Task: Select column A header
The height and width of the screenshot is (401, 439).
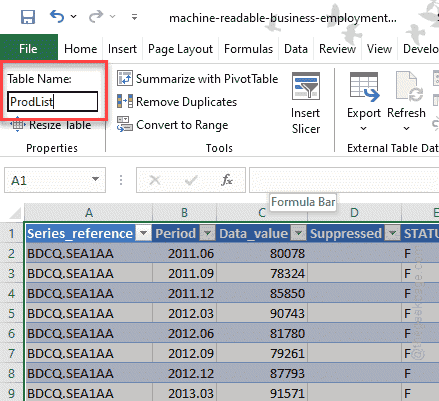Action: [x=88, y=212]
